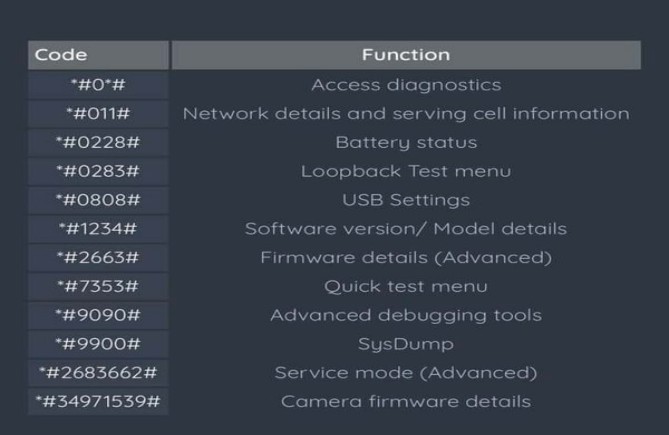The width and height of the screenshot is (669, 435).
Task: Click the *#34971539# code cell
Action: click(x=99, y=402)
